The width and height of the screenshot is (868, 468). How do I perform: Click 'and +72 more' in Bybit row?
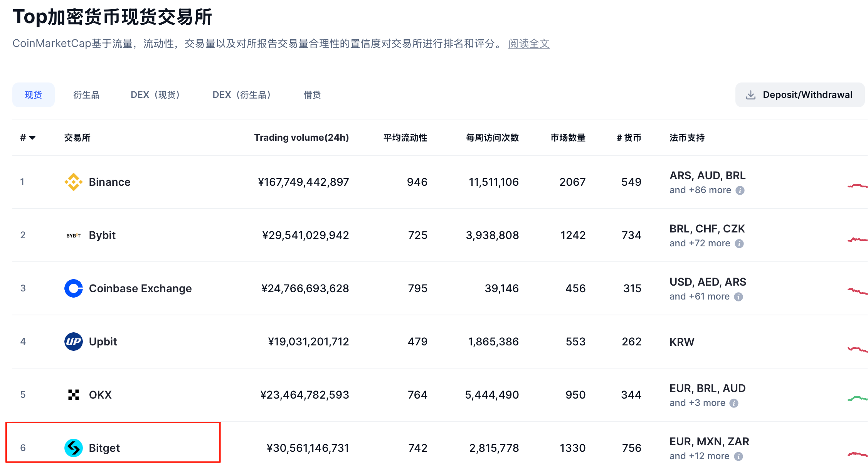700,243
